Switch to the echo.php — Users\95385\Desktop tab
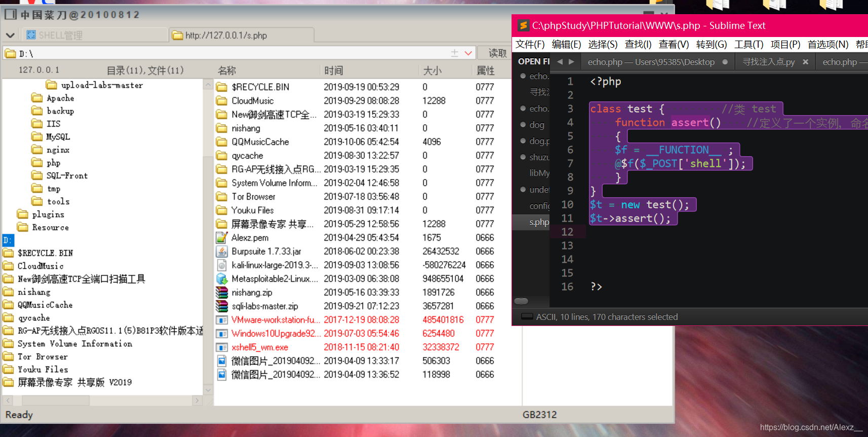 pos(657,62)
